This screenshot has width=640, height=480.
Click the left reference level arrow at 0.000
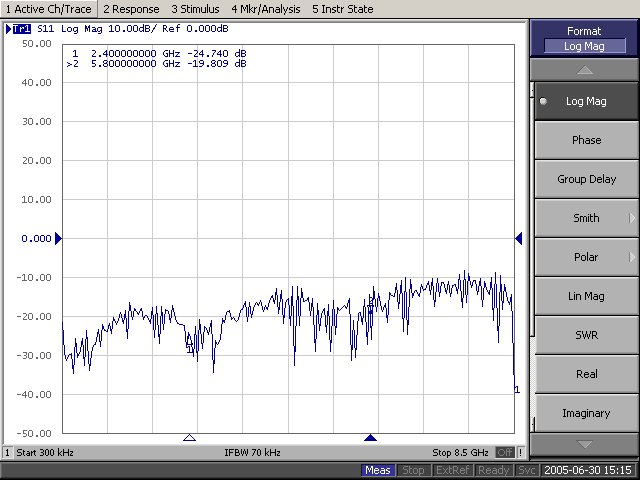[58, 238]
